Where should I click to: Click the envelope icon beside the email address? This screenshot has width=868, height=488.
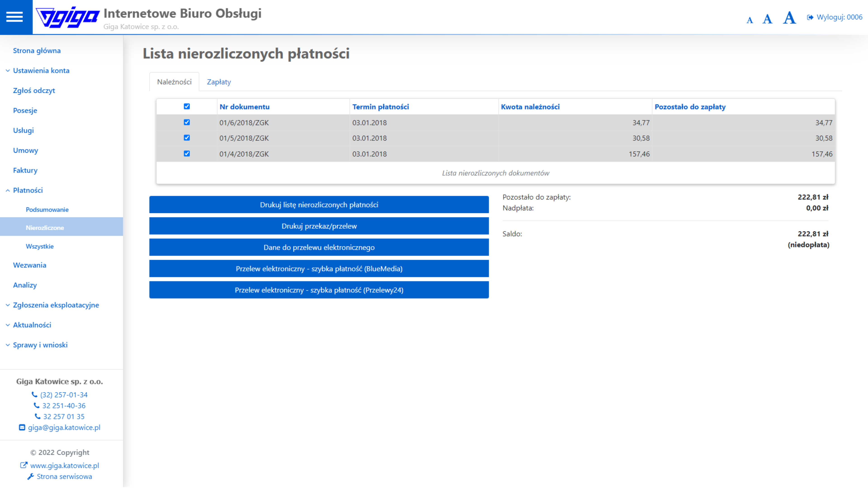(x=22, y=427)
